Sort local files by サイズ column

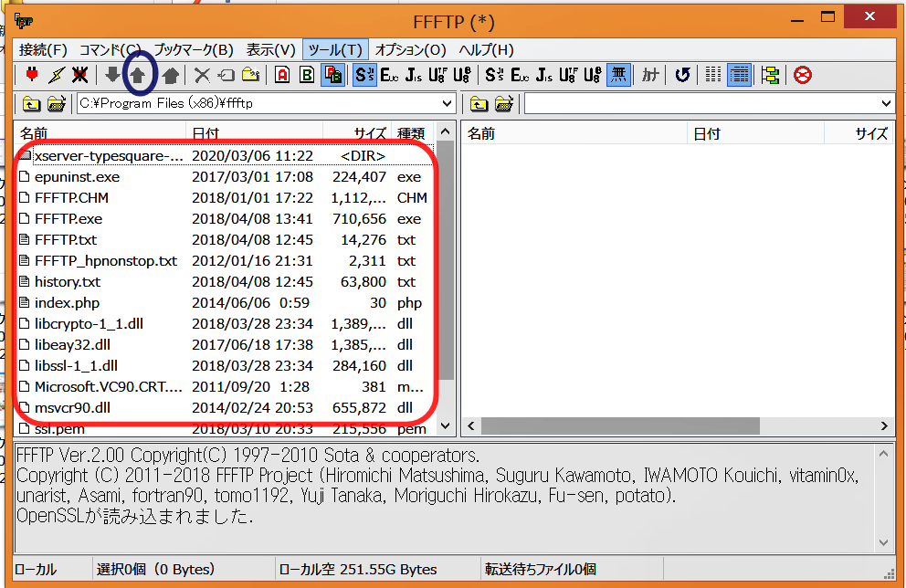coord(357,133)
